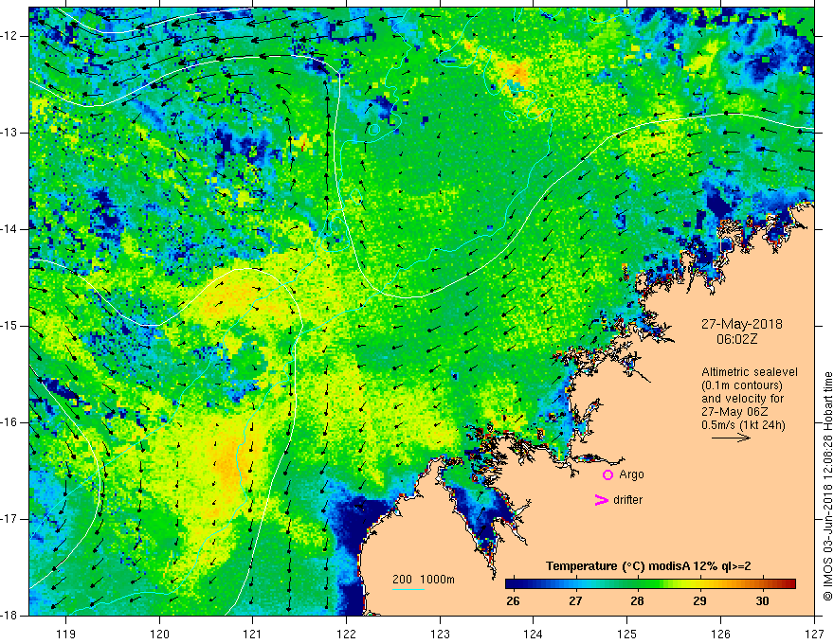Click the '27-May-2018' date text
834x644 pixels.
point(741,324)
